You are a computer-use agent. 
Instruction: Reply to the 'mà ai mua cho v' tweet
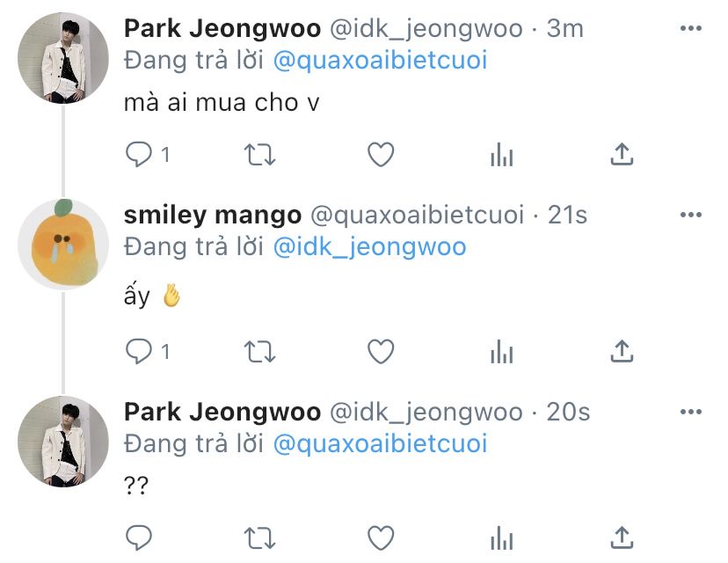[139, 154]
